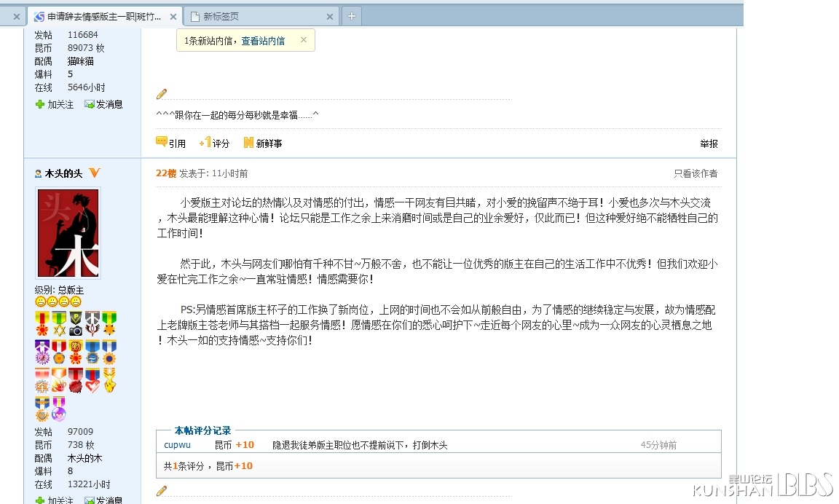The image size is (839, 504).
Task: Click the pink heart orb medal
Action: (59, 409)
